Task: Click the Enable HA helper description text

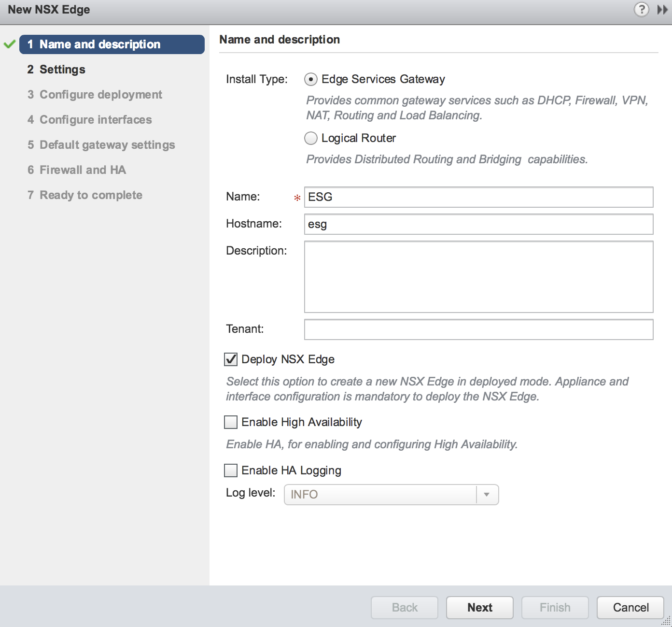Action: coord(372,444)
